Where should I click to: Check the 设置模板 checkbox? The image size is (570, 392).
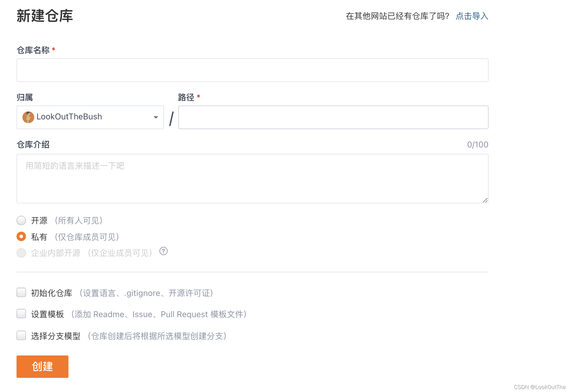21,314
